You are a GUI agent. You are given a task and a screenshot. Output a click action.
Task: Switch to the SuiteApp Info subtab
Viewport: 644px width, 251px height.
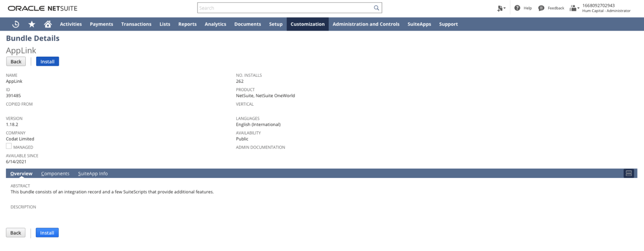(93, 173)
